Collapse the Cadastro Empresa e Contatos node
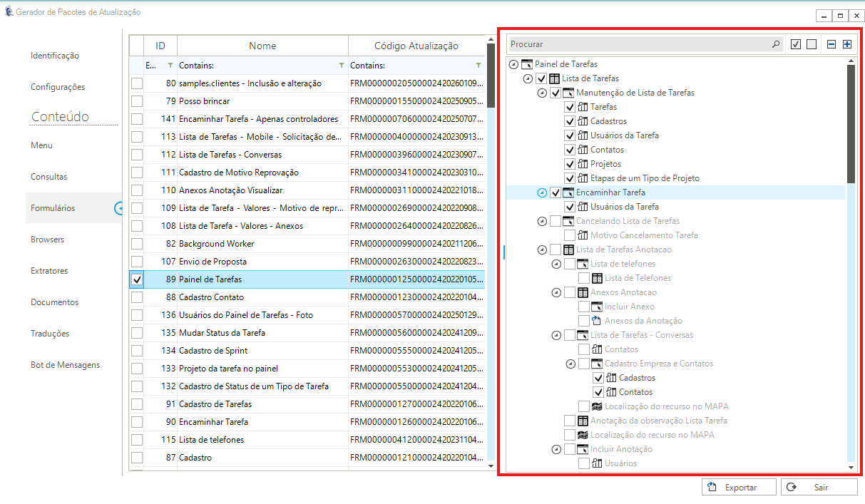Viewport: 865px width, 504px height. pyautogui.click(x=570, y=364)
